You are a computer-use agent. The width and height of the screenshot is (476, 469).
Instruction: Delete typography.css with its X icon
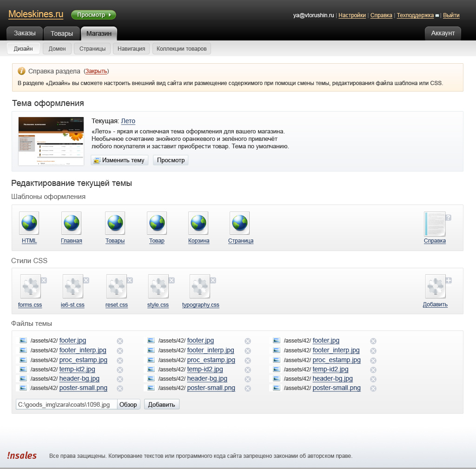[x=213, y=280]
